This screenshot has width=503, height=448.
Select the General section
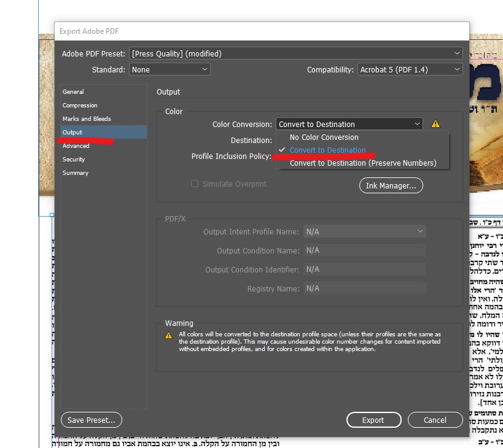[104, 91]
